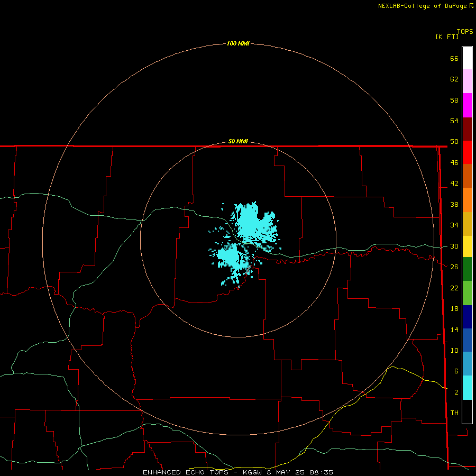This screenshot has height=476, width=476.
Task: Click the TH scale label text
Action: pyautogui.click(x=454, y=413)
